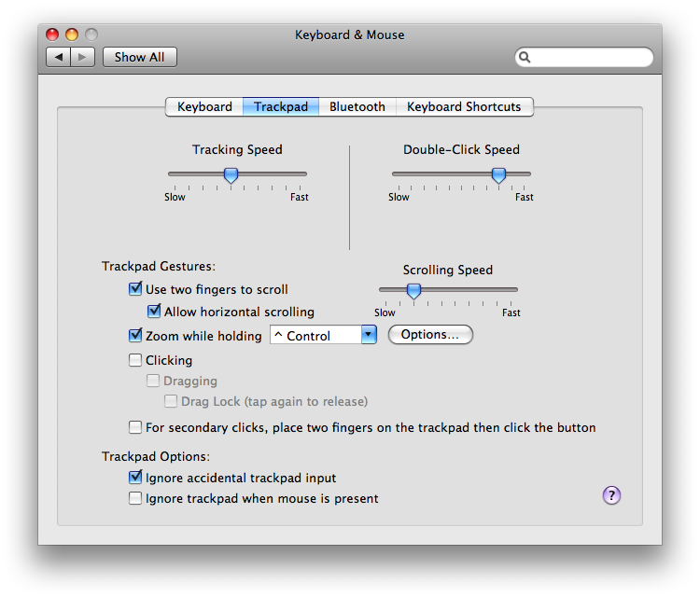Uncheck Use two fingers to scroll
This screenshot has height=597, width=700.
(x=135, y=288)
